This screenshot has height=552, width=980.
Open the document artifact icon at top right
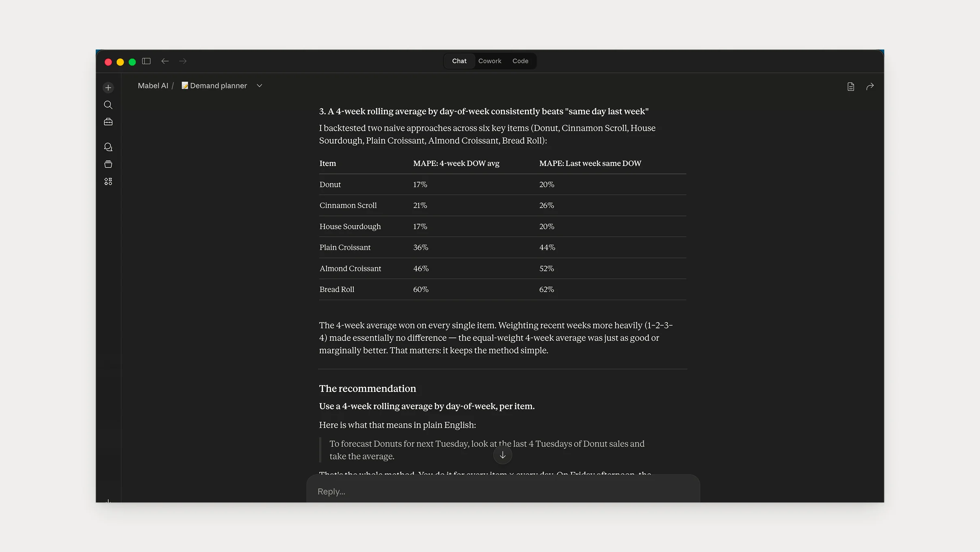coord(851,86)
